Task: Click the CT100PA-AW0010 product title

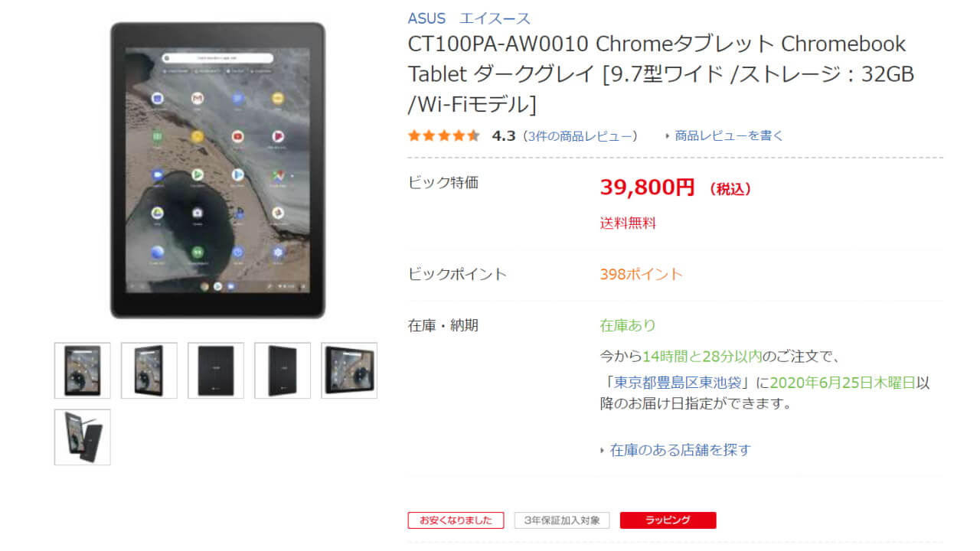Action: tap(661, 73)
